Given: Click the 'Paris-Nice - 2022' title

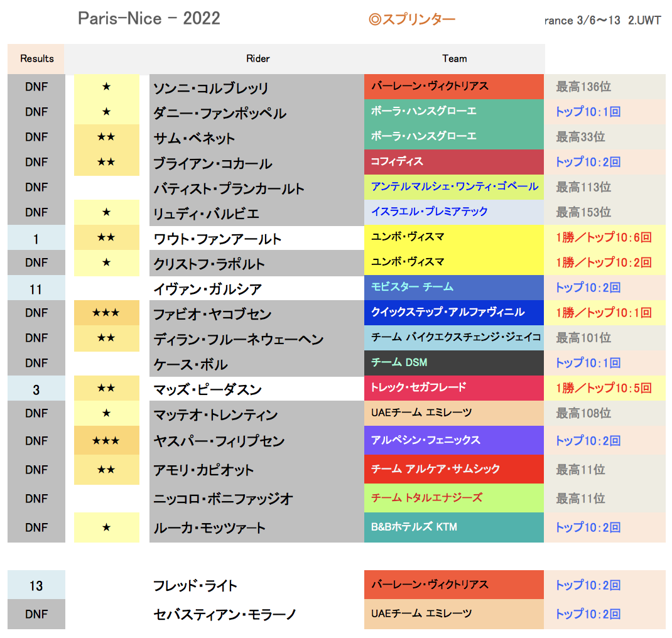Looking at the screenshot, I should click(x=149, y=18).
